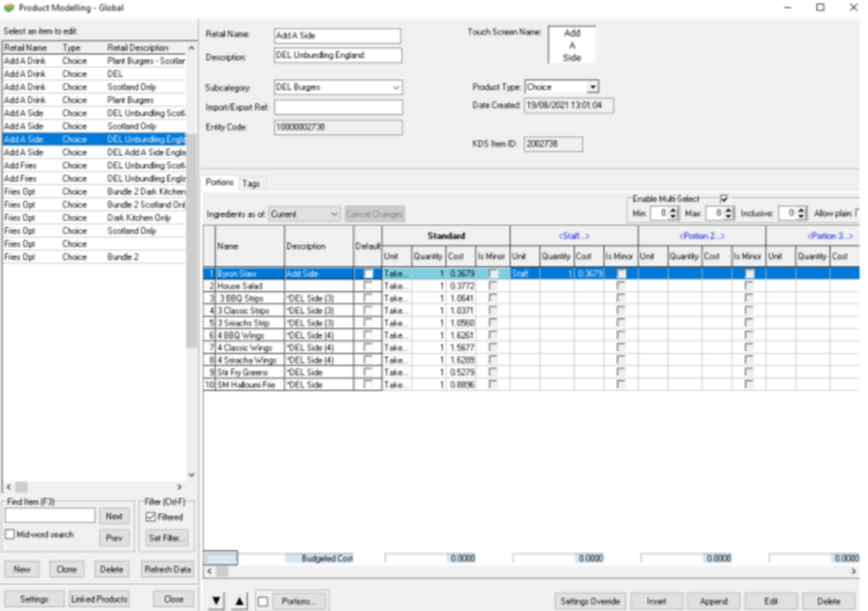Uncheck the Enable Multi-Select checkbox
This screenshot has width=868, height=611.
click(x=724, y=199)
